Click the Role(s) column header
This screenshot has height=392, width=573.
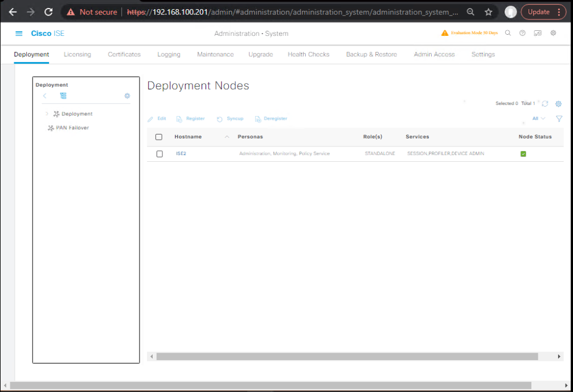[x=373, y=137]
